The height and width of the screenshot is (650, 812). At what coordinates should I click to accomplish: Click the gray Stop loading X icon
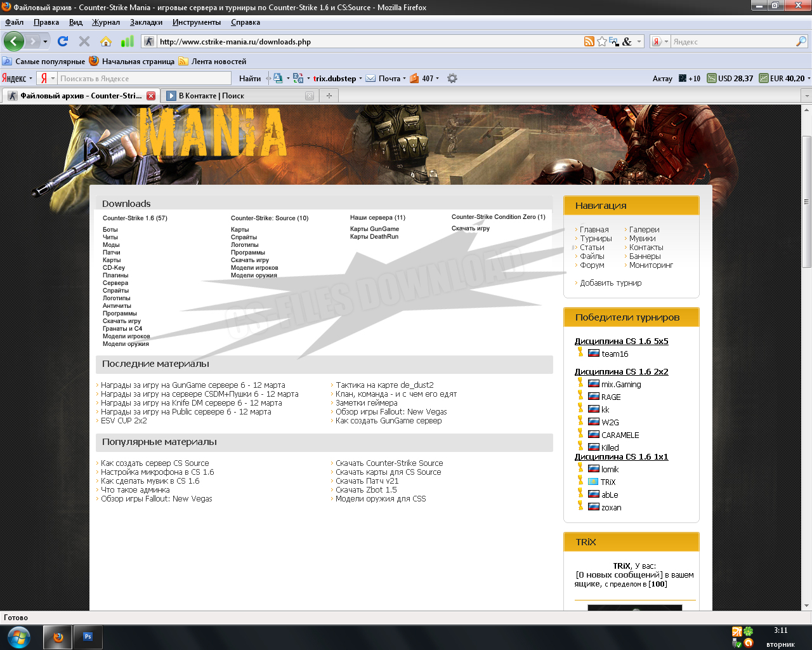tap(84, 41)
